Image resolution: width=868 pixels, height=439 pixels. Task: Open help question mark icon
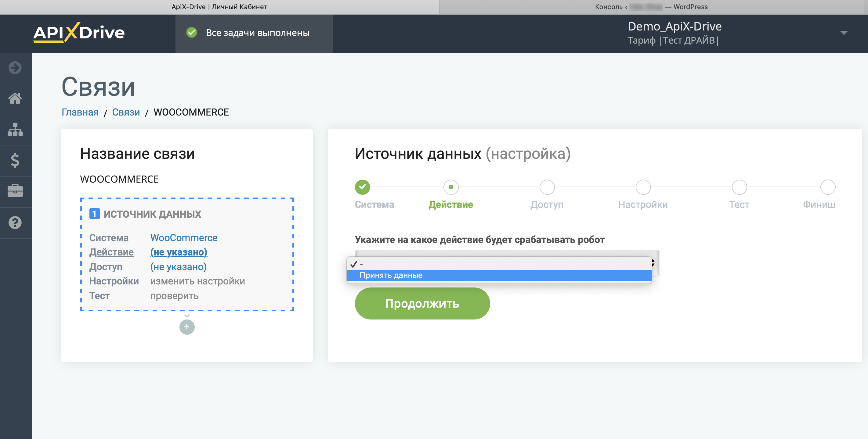coord(15,223)
